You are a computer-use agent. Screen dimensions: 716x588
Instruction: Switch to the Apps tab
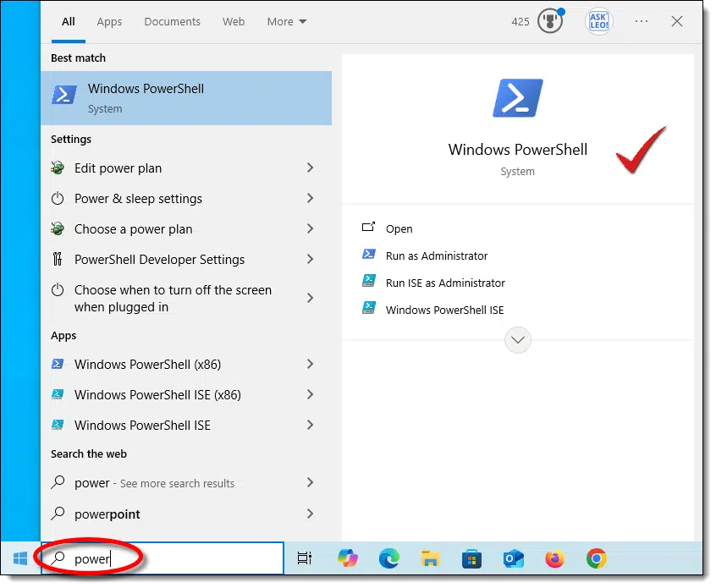coord(109,22)
